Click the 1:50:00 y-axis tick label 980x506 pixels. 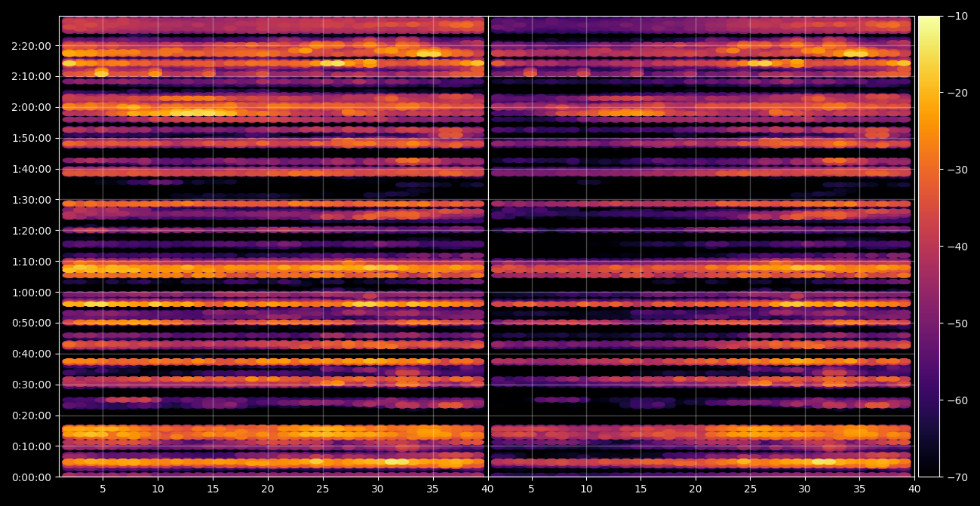(x=32, y=138)
